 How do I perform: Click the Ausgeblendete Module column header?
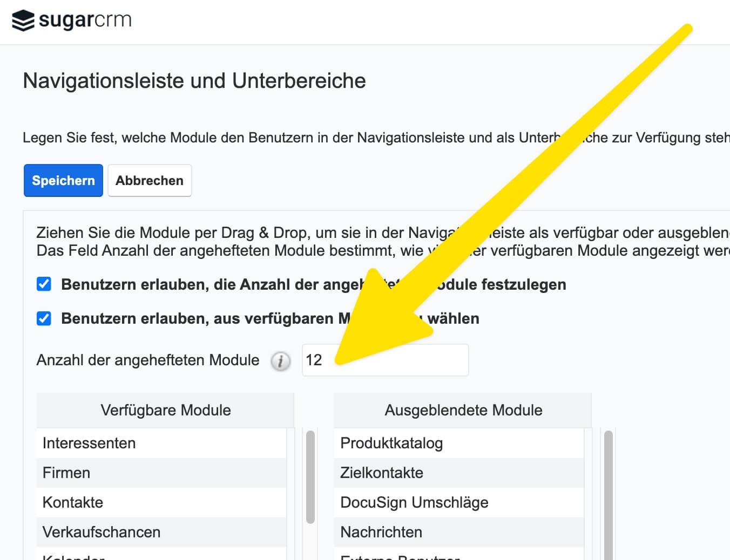click(x=463, y=410)
